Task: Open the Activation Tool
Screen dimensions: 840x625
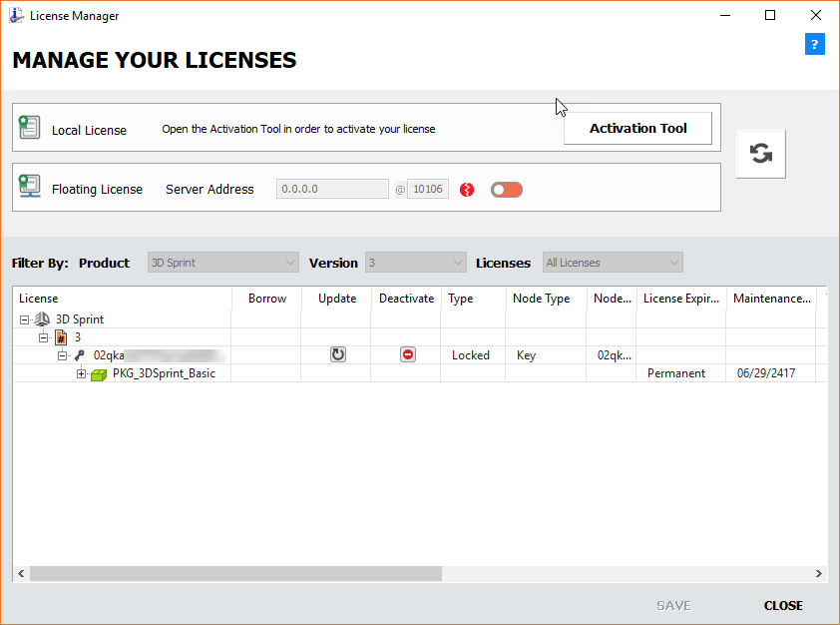Action: [637, 129]
